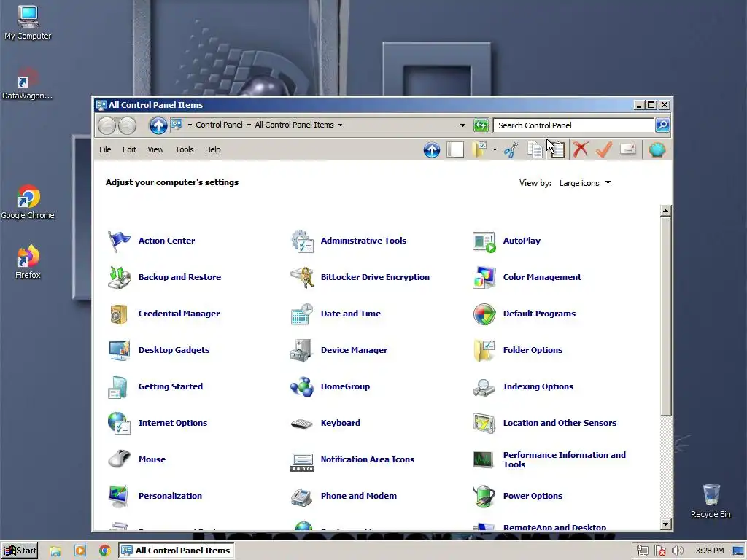Viewport: 747px width, 560px height.
Task: Open the AutoPlay link
Action: (522, 241)
